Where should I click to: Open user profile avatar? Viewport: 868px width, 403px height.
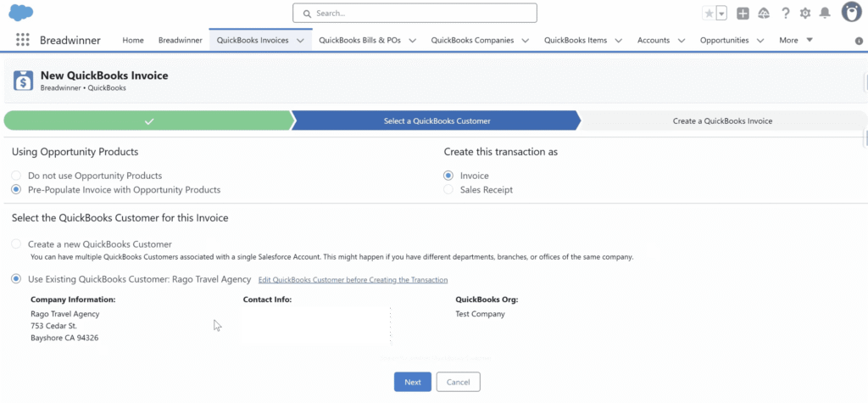tap(851, 12)
